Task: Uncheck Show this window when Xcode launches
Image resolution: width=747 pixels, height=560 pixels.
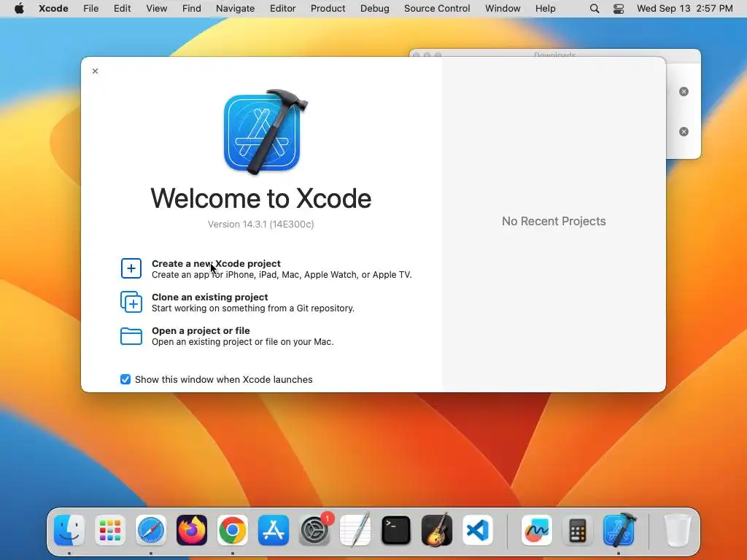Action: tap(125, 379)
